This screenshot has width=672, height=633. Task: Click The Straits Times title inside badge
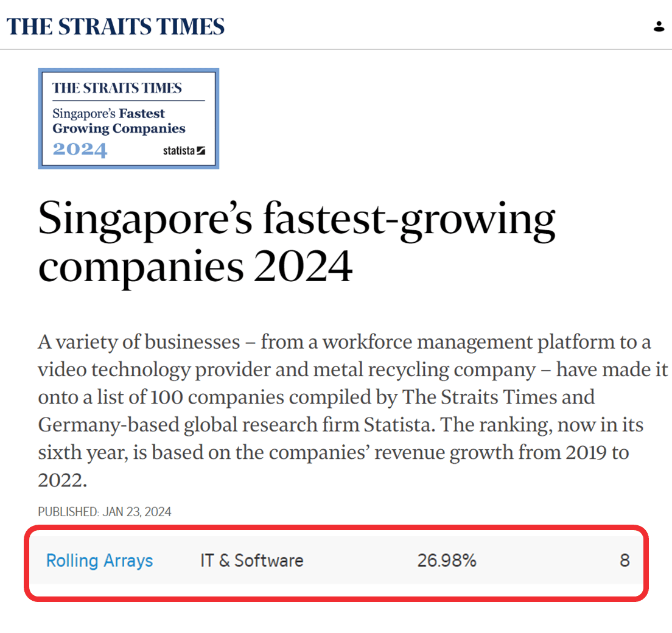pos(117,88)
